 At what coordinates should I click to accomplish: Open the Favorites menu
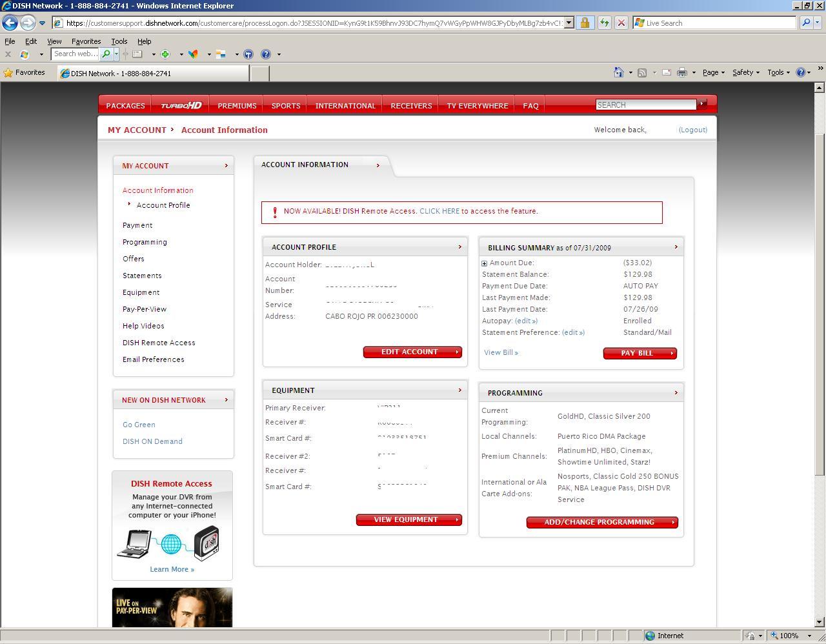coord(86,41)
